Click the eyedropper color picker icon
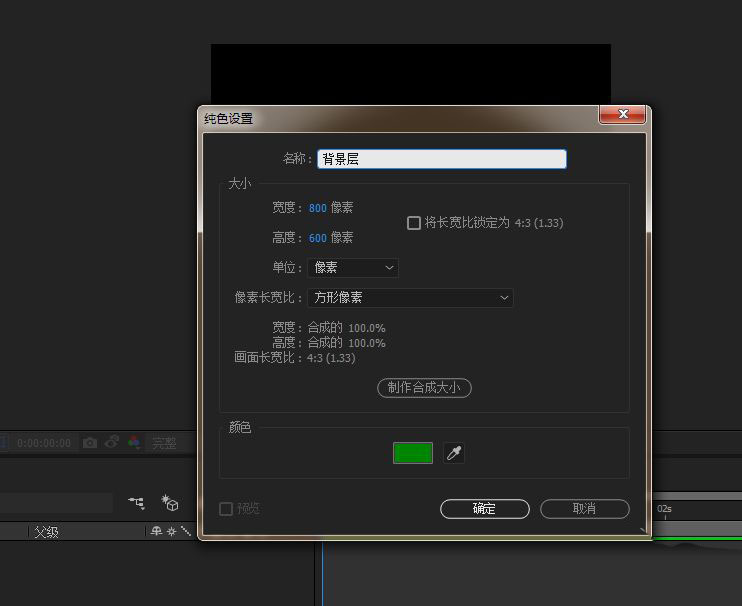Image resolution: width=742 pixels, height=606 pixels. [x=454, y=453]
